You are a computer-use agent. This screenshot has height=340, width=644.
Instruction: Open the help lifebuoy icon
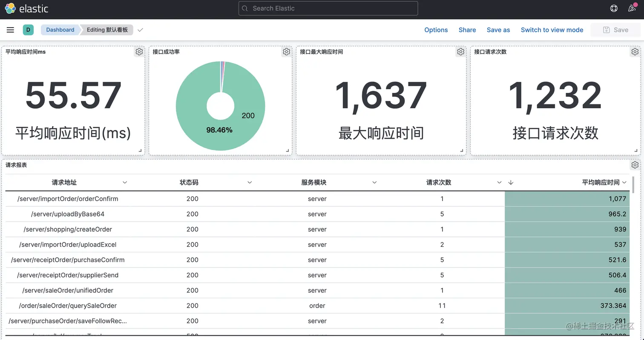pyautogui.click(x=614, y=8)
